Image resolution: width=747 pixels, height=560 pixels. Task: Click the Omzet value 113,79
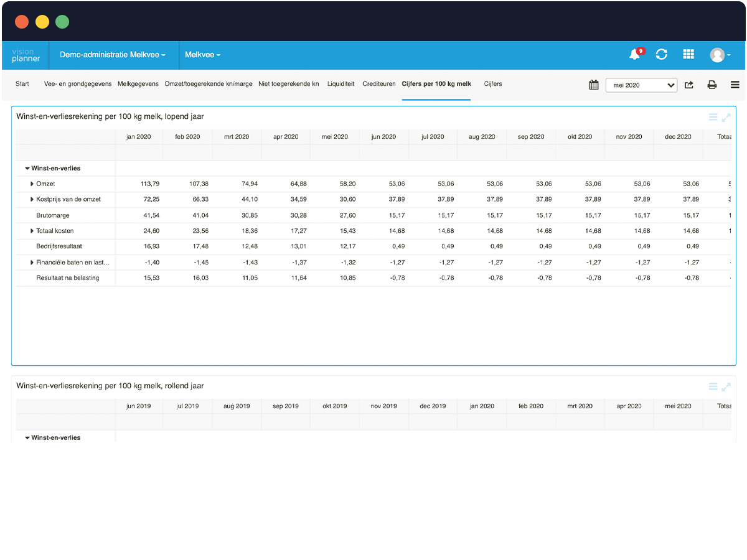150,184
